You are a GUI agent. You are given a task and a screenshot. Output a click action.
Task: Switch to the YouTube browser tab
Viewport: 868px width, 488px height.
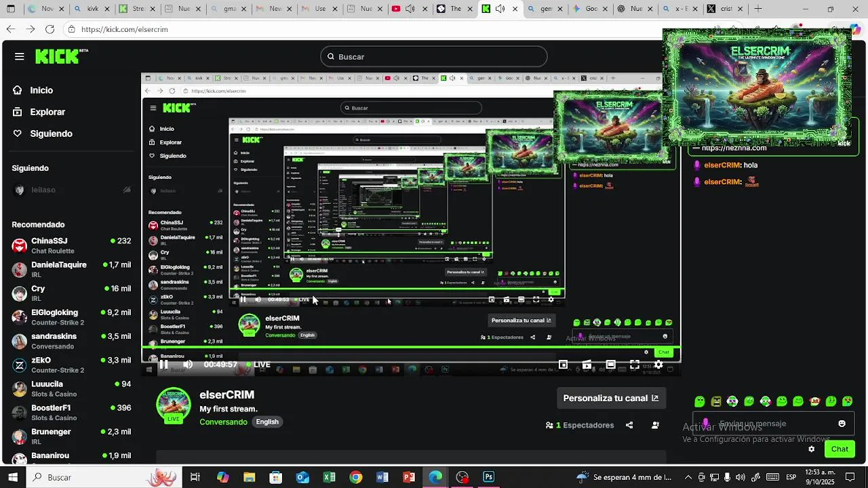coord(410,9)
